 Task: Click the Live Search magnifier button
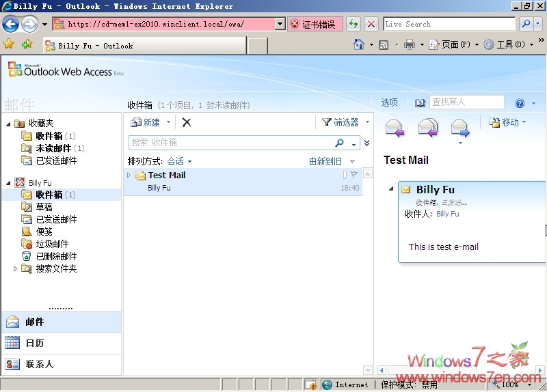pyautogui.click(x=526, y=24)
